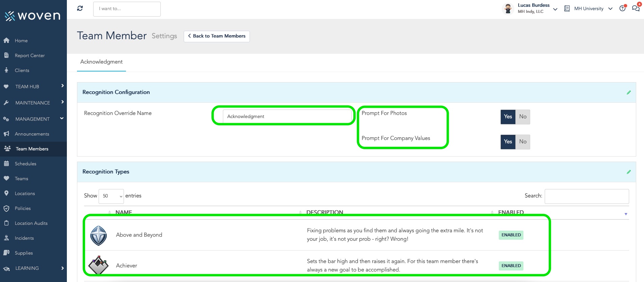The height and width of the screenshot is (282, 644).
Task: Open Report Center menu item
Action: (x=30, y=55)
